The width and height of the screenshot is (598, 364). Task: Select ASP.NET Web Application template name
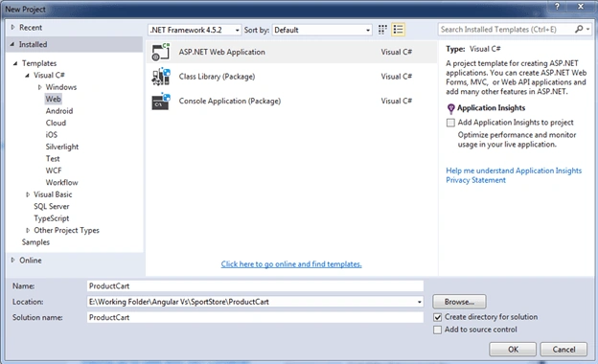coord(222,52)
